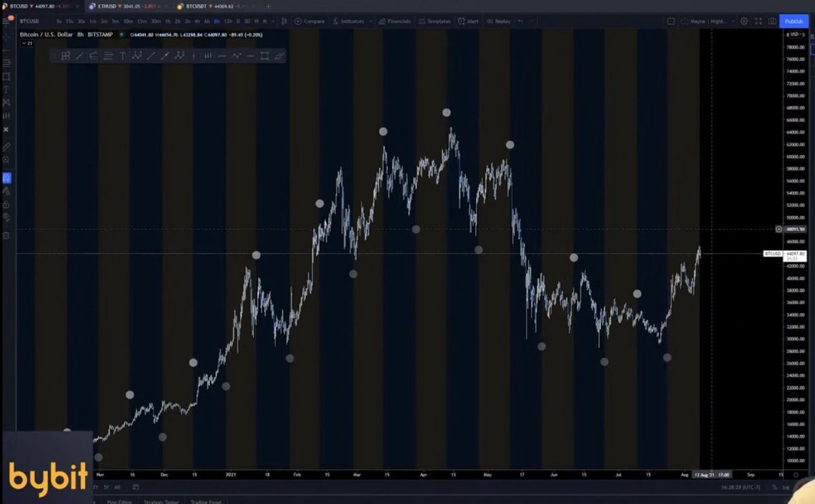The height and width of the screenshot is (504, 815).
Task: Click the time and timezone UTC-7 display
Action: click(741, 487)
